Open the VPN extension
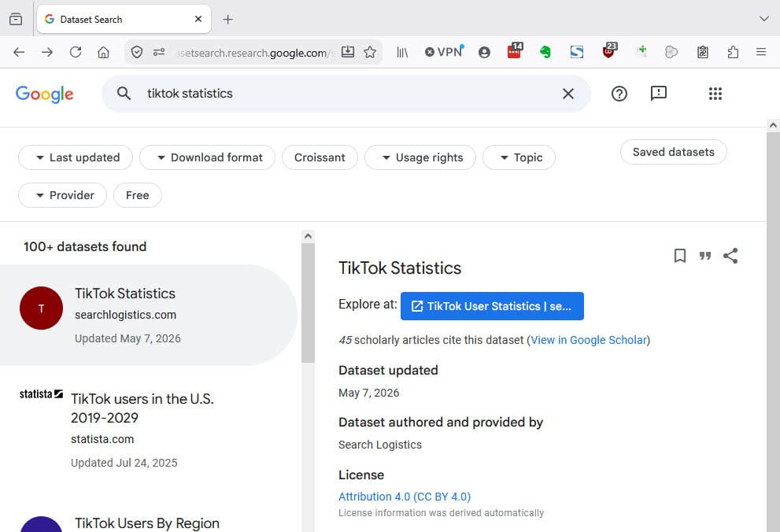 [x=444, y=52]
